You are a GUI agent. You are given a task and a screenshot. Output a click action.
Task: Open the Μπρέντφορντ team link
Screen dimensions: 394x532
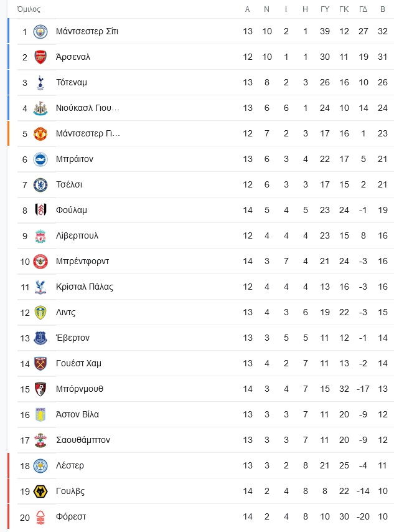pyautogui.click(x=82, y=261)
